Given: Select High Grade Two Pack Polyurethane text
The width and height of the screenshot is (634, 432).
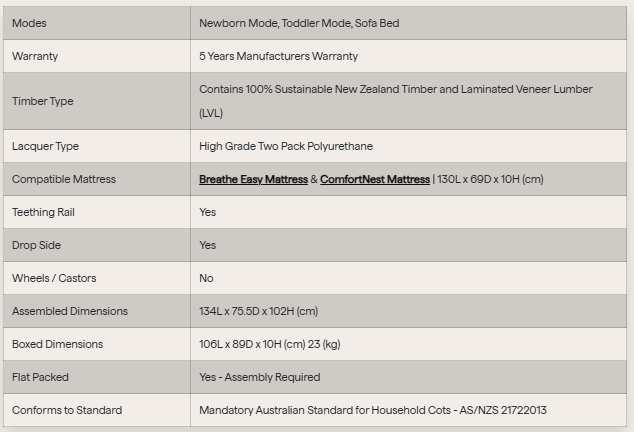Looking at the screenshot, I should 286,146.
